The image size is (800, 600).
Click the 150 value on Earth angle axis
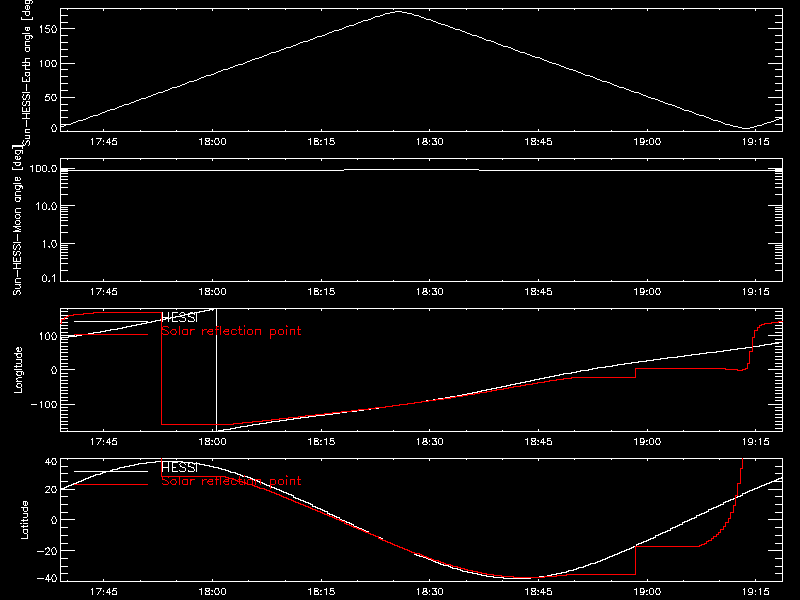[x=48, y=29]
